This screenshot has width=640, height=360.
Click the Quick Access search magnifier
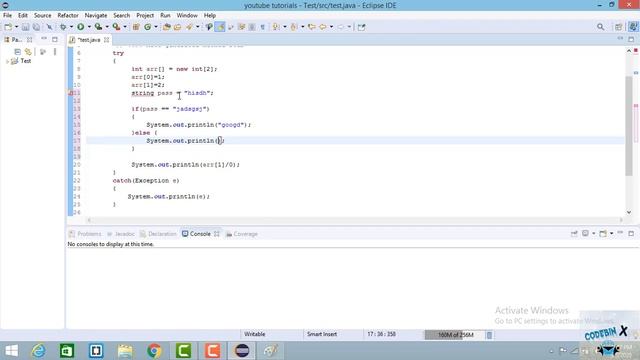coord(600,27)
